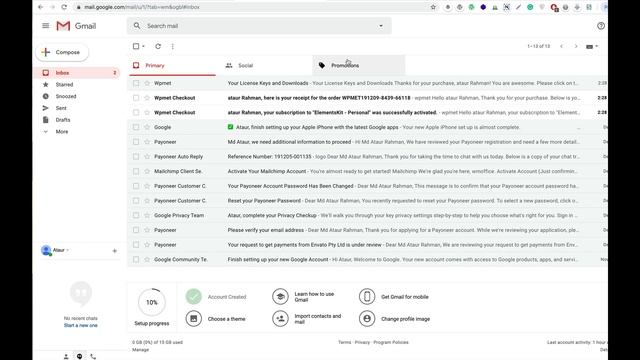Image resolution: width=640 pixels, height=360 pixels.
Task: Click the Import contacts and mail icon
Action: click(280, 318)
